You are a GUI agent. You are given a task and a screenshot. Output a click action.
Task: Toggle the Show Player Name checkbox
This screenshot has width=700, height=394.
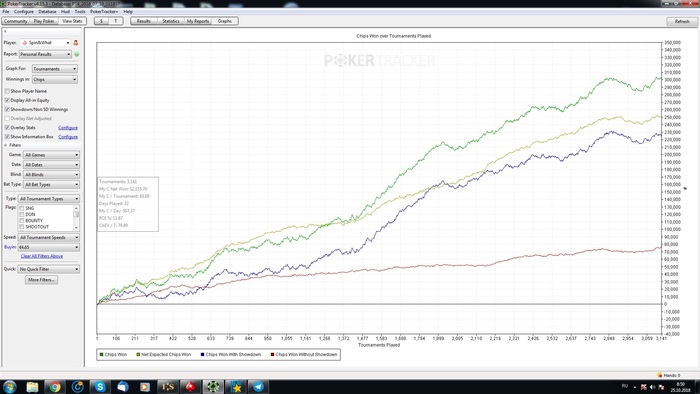7,91
